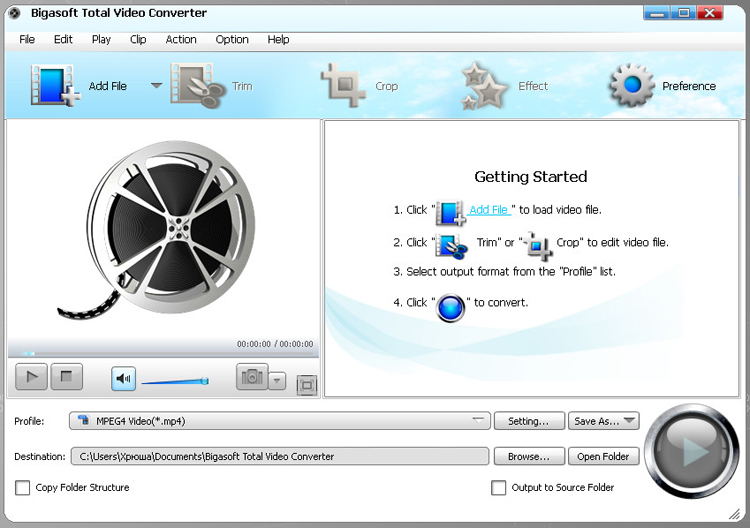Image resolution: width=750 pixels, height=528 pixels.
Task: Open Preference gear icon
Action: [x=632, y=86]
